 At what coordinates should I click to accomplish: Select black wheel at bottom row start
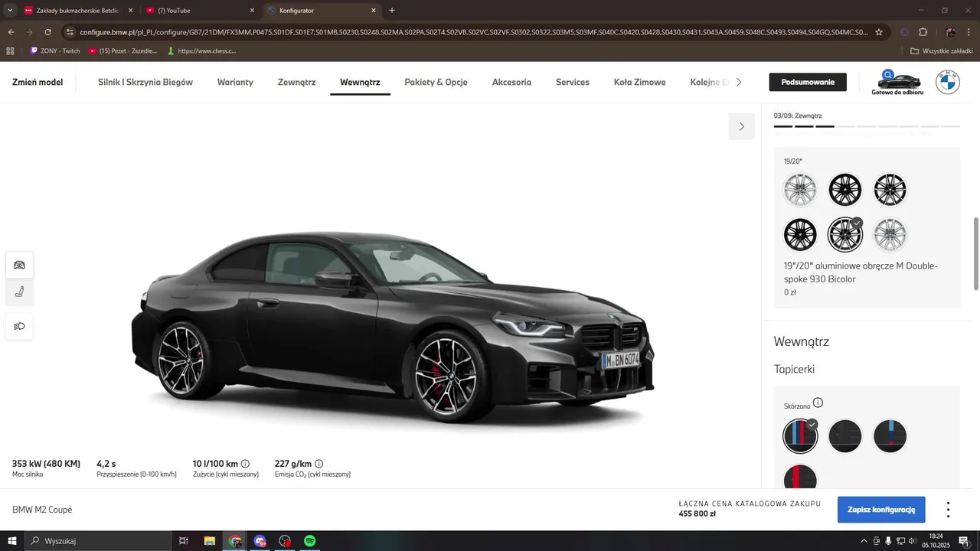click(x=801, y=235)
